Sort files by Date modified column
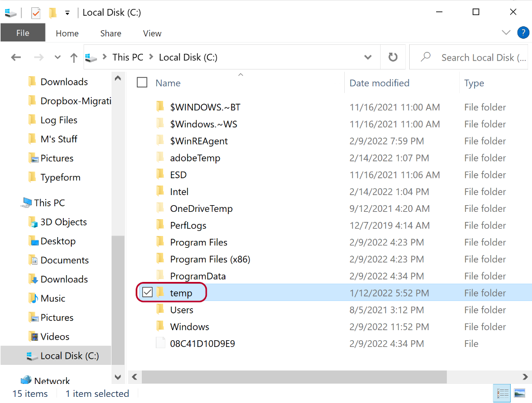 point(380,83)
